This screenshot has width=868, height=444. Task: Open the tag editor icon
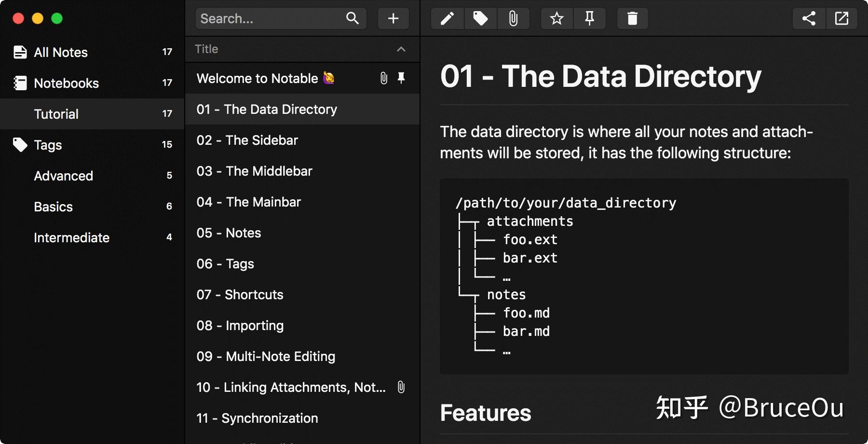click(x=480, y=19)
